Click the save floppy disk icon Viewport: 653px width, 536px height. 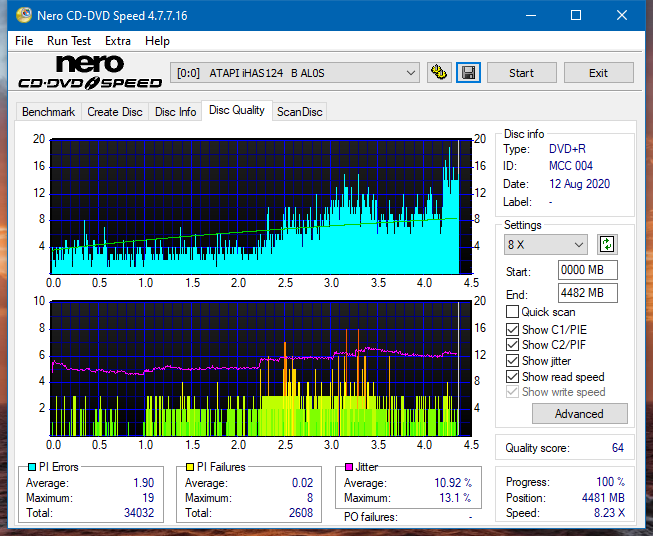[468, 73]
